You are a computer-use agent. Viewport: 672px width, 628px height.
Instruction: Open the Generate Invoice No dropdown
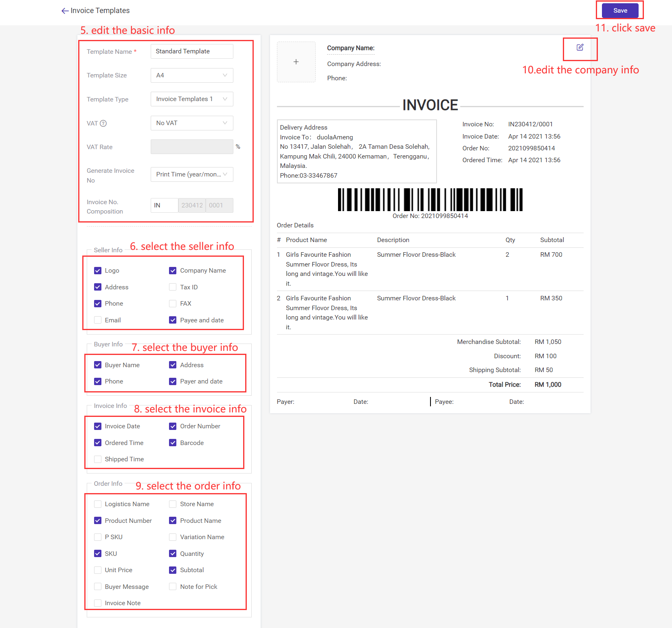click(191, 174)
